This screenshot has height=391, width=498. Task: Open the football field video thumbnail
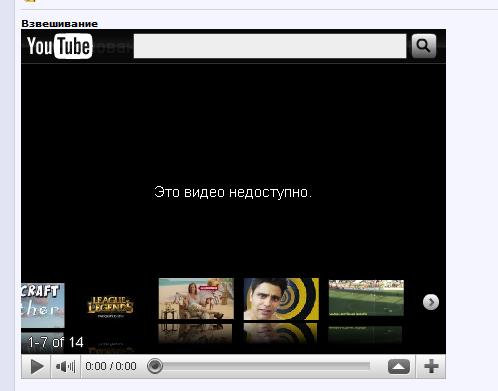pos(366,298)
